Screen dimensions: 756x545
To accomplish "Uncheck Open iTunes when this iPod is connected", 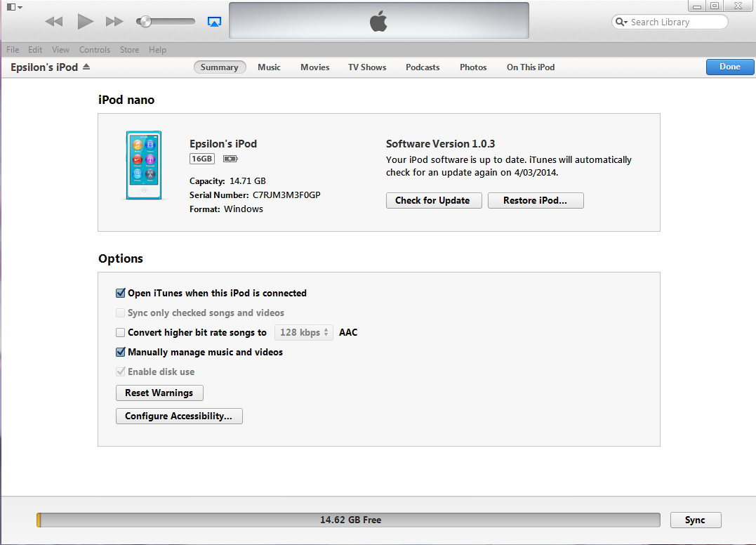I will coord(121,293).
